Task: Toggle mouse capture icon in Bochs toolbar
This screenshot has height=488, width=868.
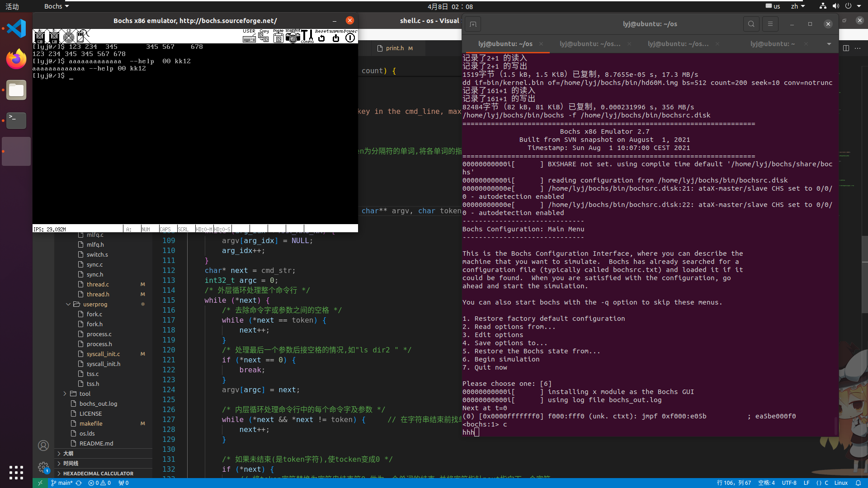Action: (x=83, y=36)
